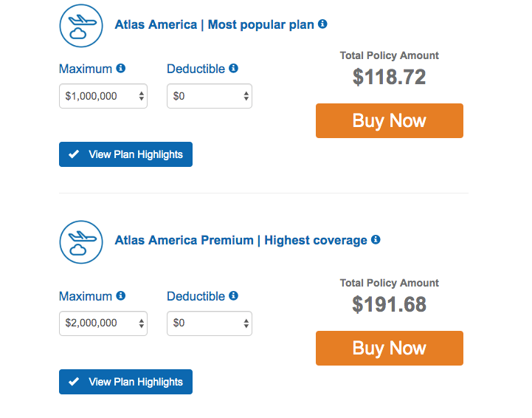The image size is (532, 418).
Task: Open Atlas America $0 Deductible dropdown
Action: point(210,96)
